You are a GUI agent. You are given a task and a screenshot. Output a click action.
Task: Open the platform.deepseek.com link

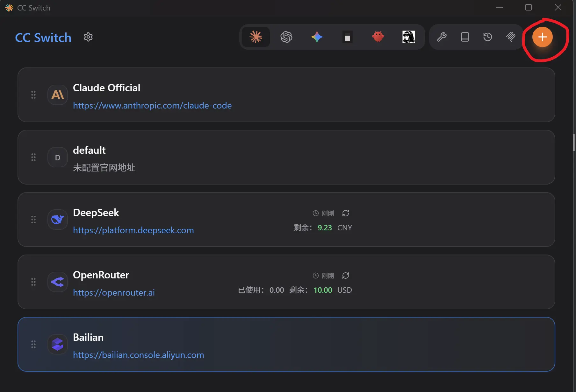point(133,230)
